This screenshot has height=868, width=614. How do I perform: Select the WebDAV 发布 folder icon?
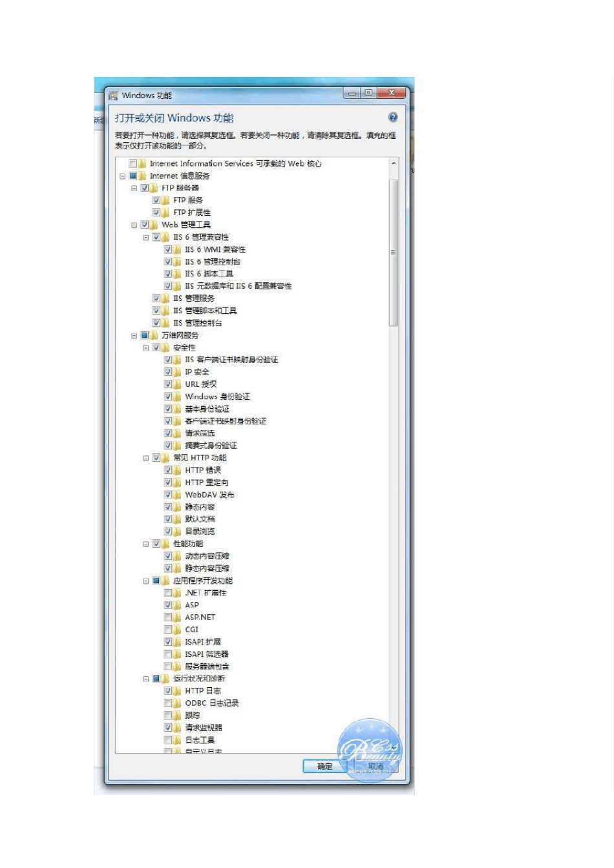coord(177,495)
